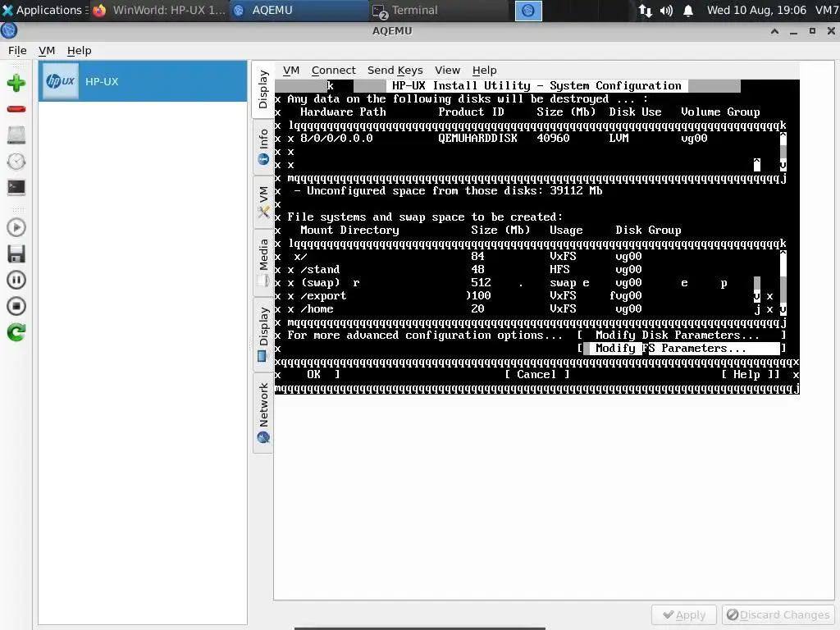Viewport: 840px width, 630px height.
Task: Switch to the top Display side tab
Action: pos(262,89)
